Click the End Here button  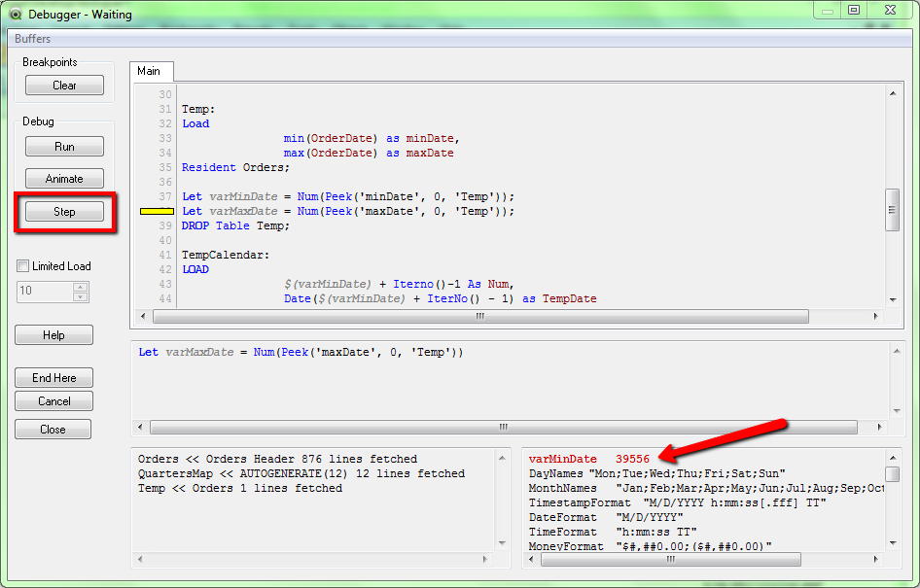click(x=53, y=378)
